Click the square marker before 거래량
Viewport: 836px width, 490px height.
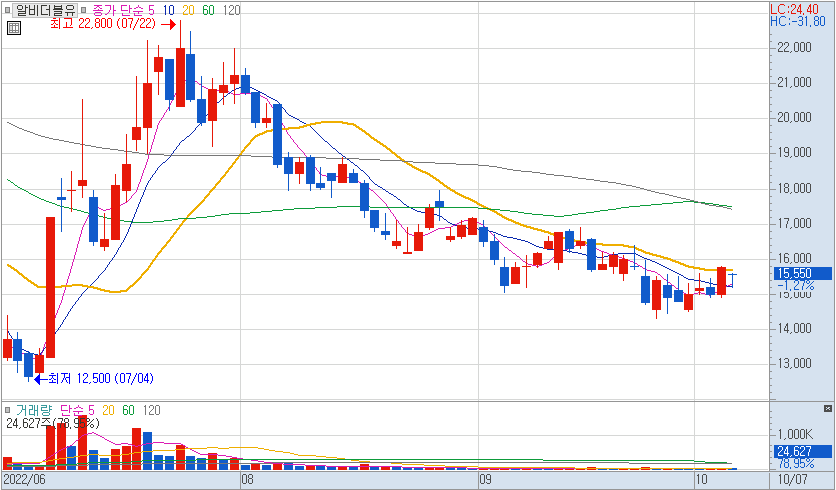point(7,410)
